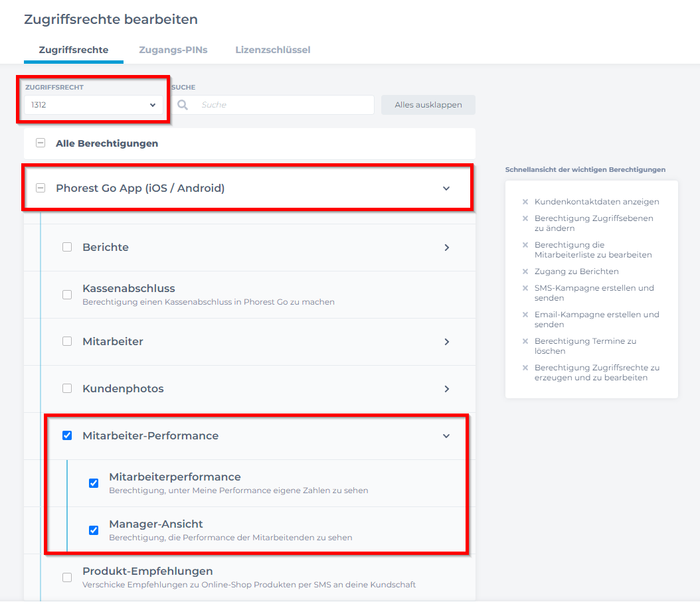Image resolution: width=700 pixels, height=604 pixels.
Task: Uncheck the Mitarbeiterperformance sub-permission checkbox
Action: click(94, 483)
